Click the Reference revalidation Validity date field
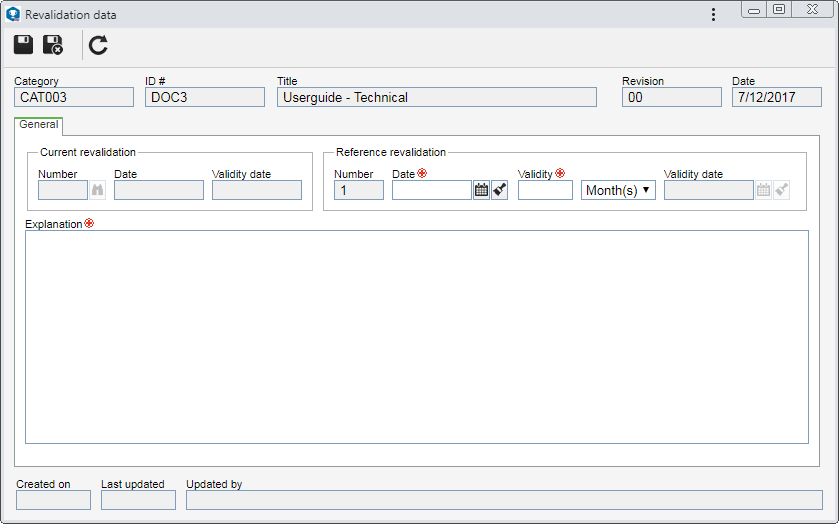The image size is (839, 524). coord(709,190)
